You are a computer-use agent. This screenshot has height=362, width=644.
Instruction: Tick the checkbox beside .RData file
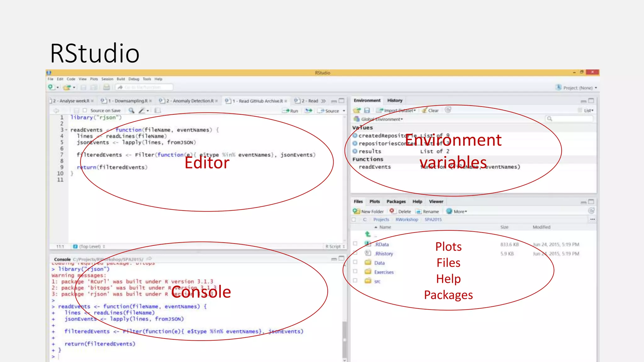[x=355, y=244]
